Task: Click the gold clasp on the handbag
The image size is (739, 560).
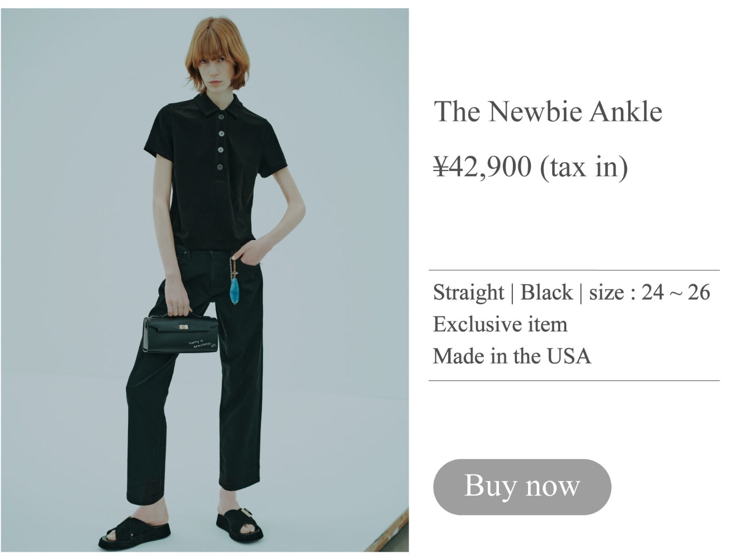Action: coord(183,327)
